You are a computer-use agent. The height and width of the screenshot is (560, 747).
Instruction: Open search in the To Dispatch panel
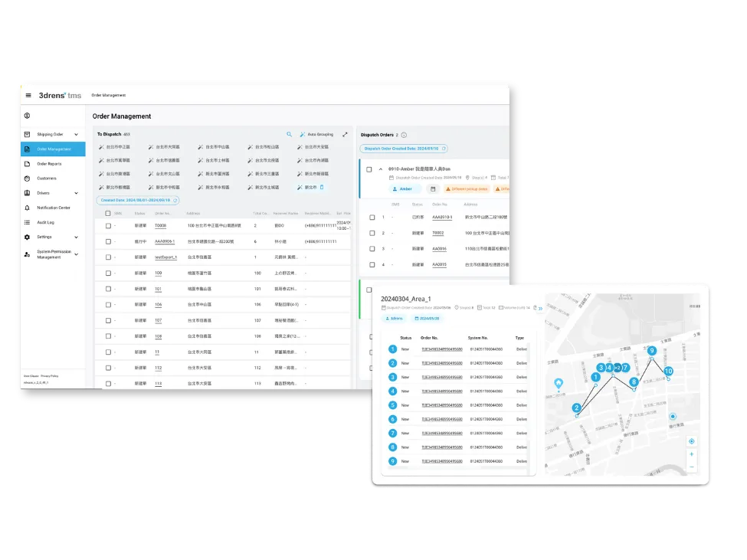click(289, 134)
